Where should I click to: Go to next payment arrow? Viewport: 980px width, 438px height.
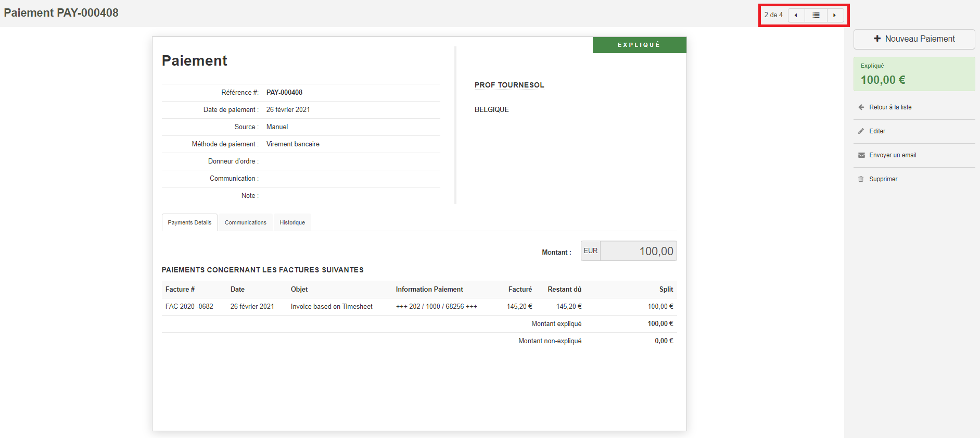click(835, 15)
